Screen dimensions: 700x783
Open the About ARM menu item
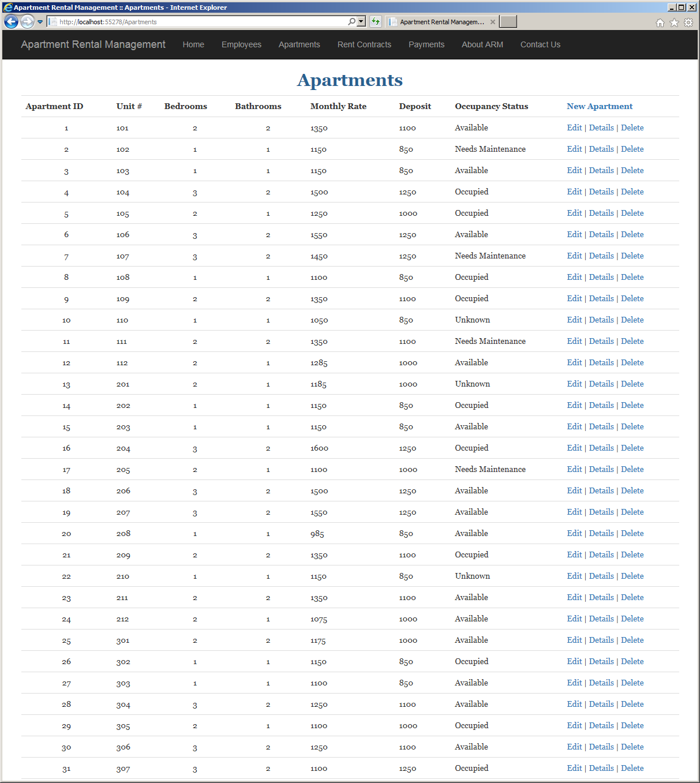point(482,44)
